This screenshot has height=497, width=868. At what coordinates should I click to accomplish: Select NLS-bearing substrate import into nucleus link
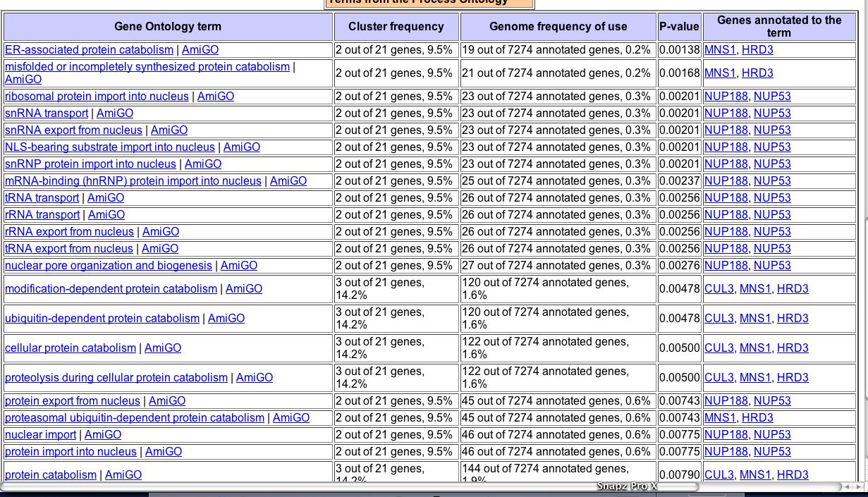pyautogui.click(x=110, y=147)
